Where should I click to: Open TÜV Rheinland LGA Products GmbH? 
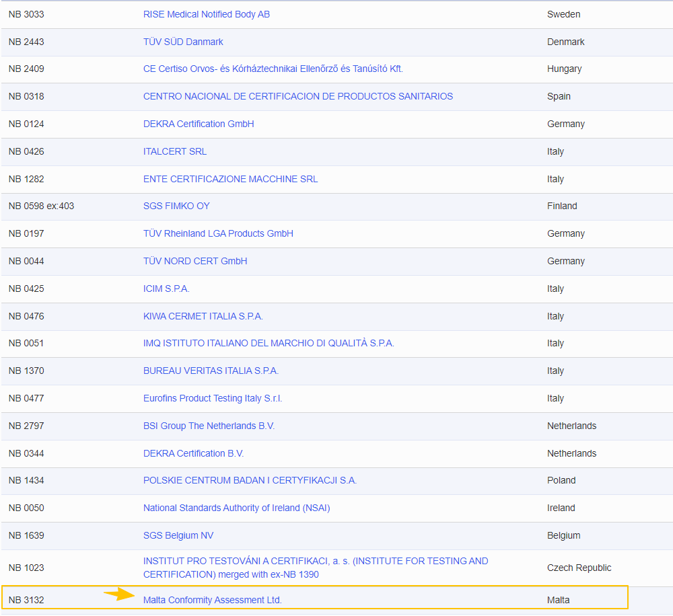coord(218,233)
